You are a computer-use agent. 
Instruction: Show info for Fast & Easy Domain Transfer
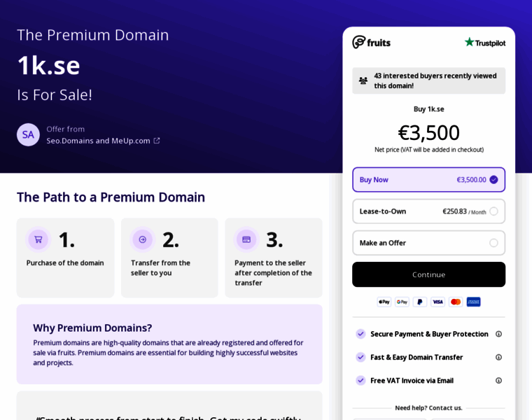499,357
